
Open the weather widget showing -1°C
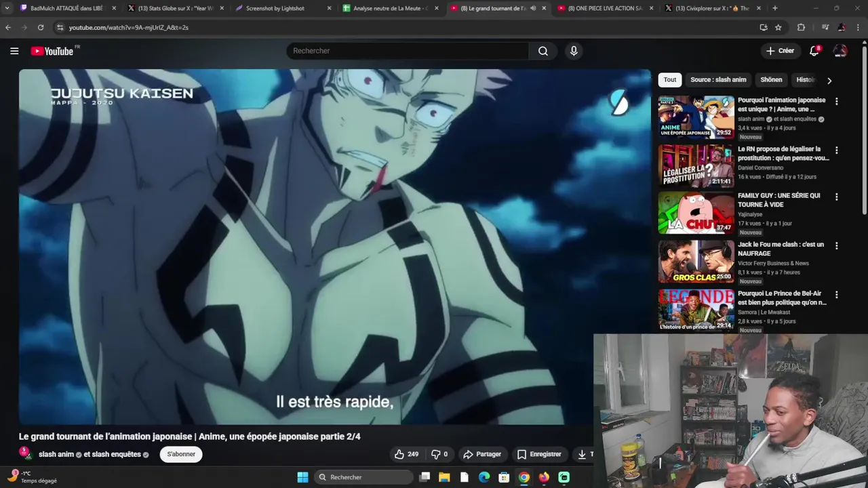click(32, 476)
